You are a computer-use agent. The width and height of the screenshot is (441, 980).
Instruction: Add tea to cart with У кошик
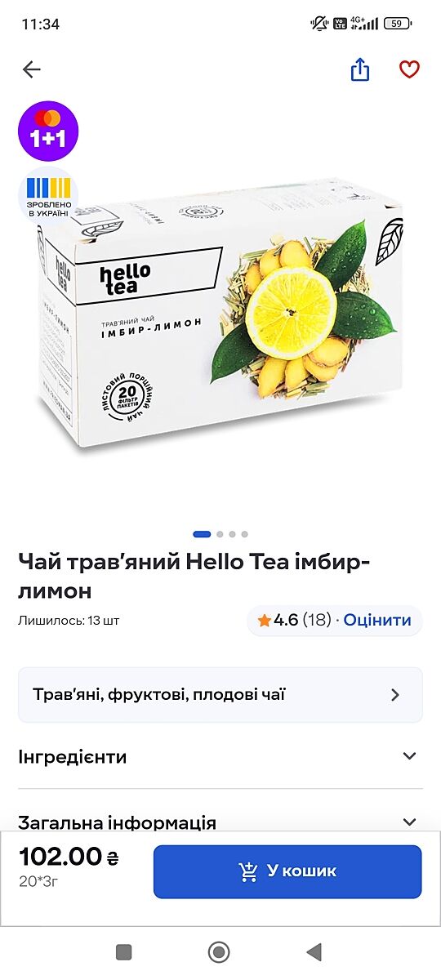[x=287, y=872]
